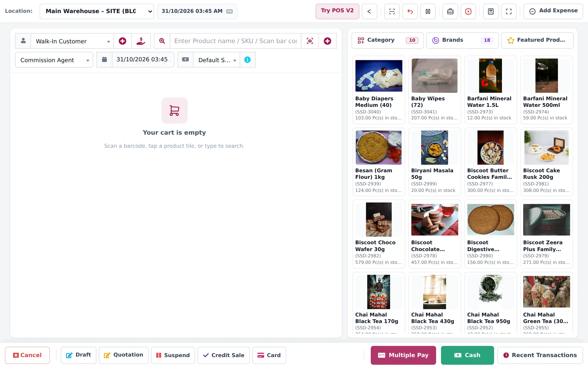This screenshot has width=588, height=368.
Task: Save sale as Draft
Action: coord(78,355)
